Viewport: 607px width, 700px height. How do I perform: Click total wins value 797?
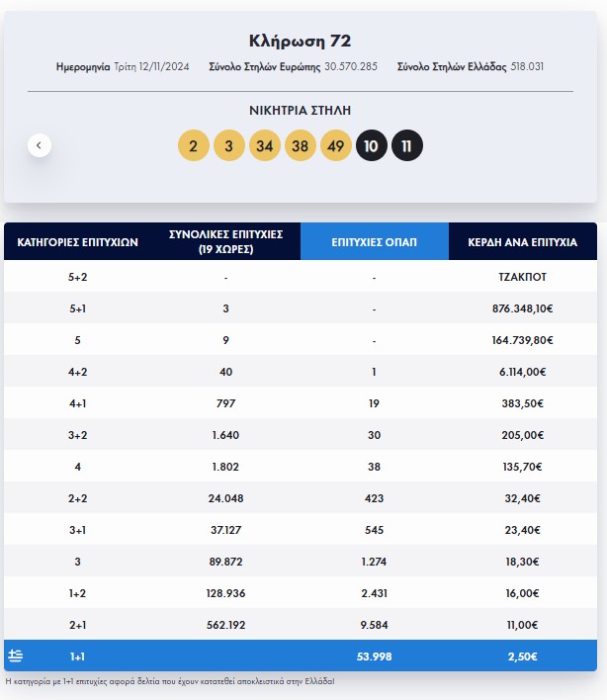[225, 403]
